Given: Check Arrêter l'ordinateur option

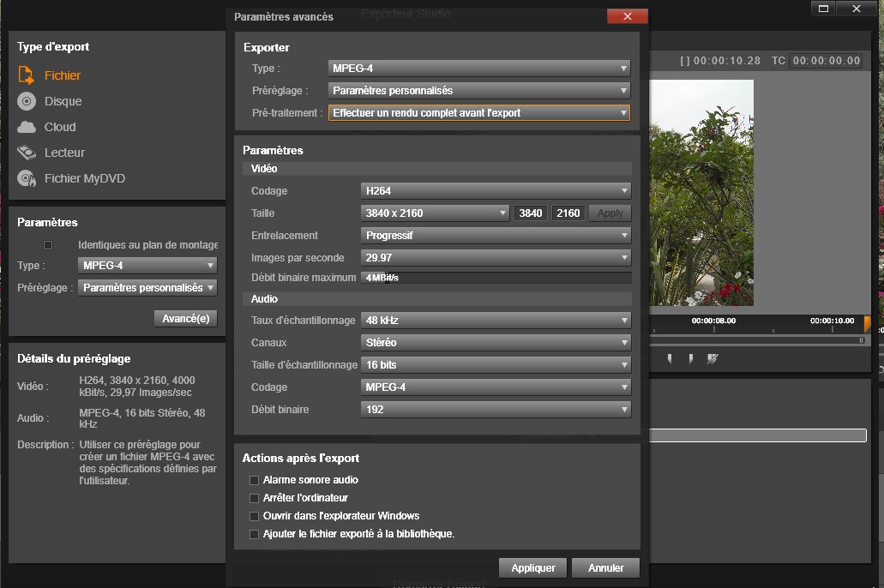Looking at the screenshot, I should coord(255,498).
